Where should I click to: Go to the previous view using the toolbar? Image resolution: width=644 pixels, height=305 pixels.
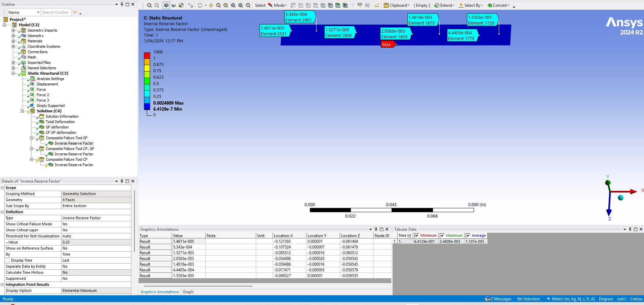(150, 5)
